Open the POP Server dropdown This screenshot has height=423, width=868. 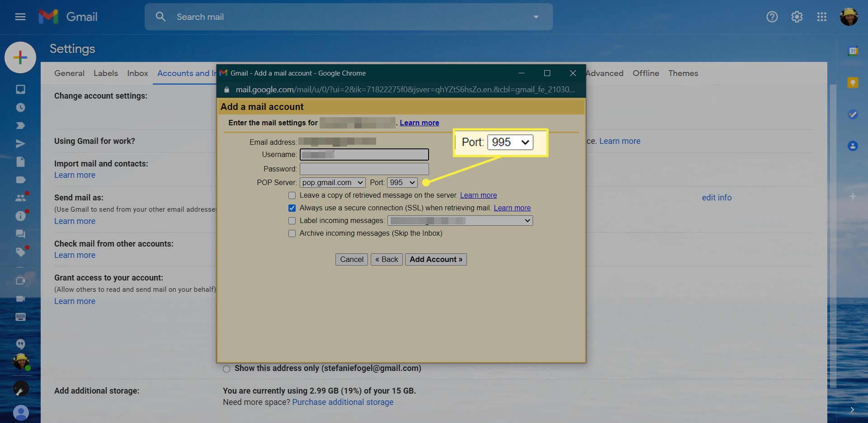pyautogui.click(x=332, y=182)
